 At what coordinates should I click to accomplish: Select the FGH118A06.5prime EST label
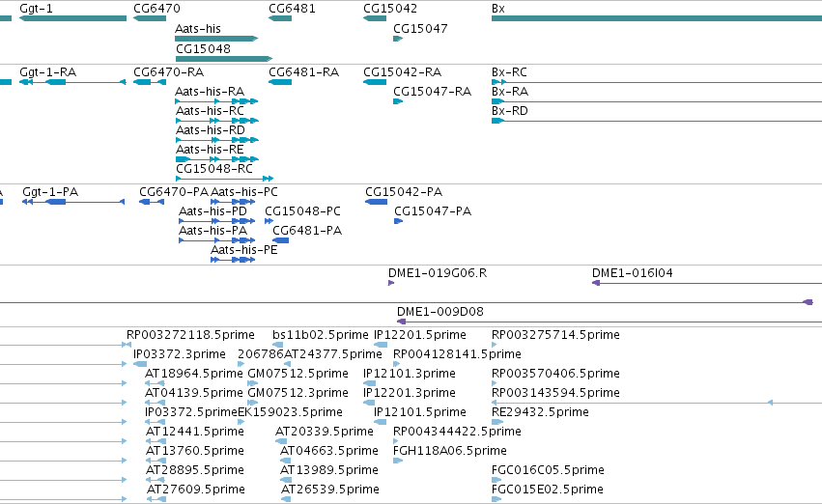pos(450,451)
